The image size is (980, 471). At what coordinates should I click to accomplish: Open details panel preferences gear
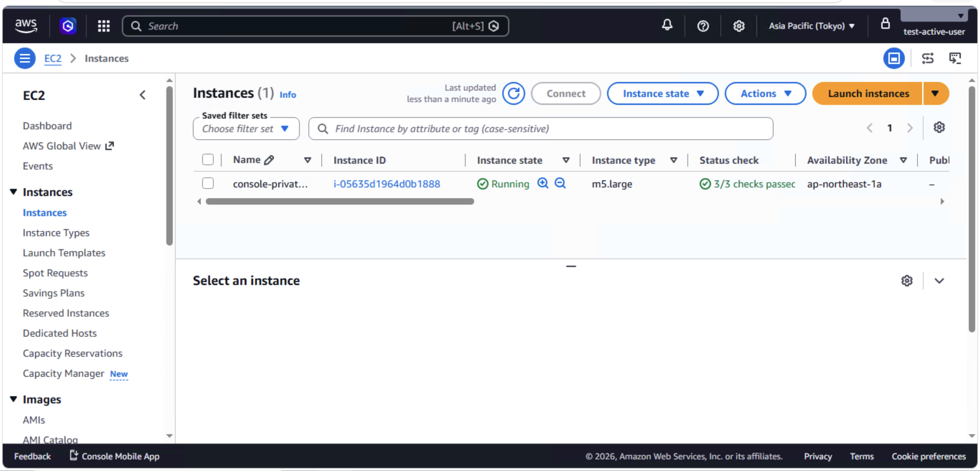906,281
